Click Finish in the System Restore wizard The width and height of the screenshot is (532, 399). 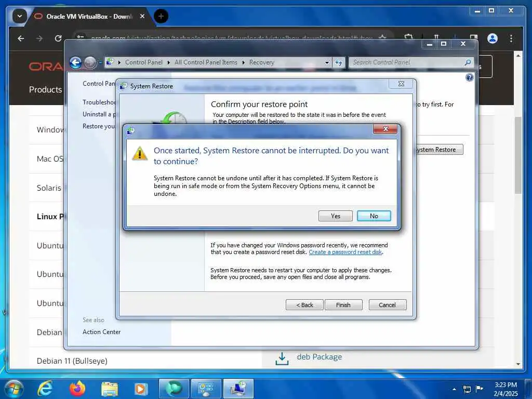(x=343, y=304)
